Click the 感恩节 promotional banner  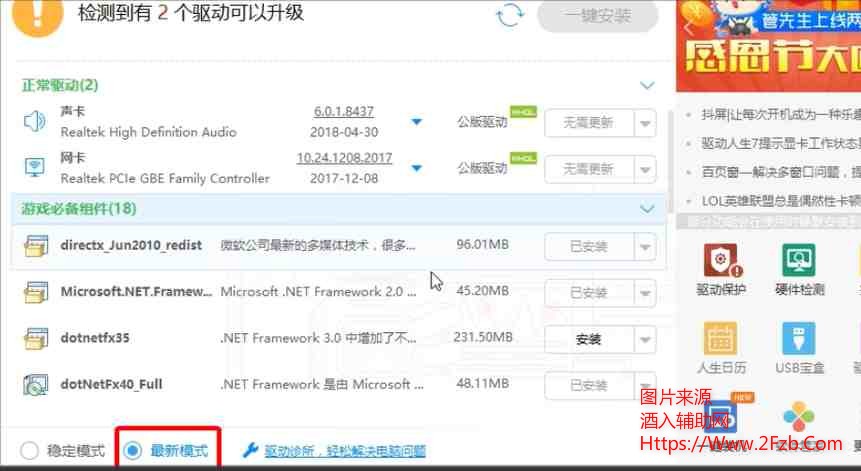coord(769,46)
